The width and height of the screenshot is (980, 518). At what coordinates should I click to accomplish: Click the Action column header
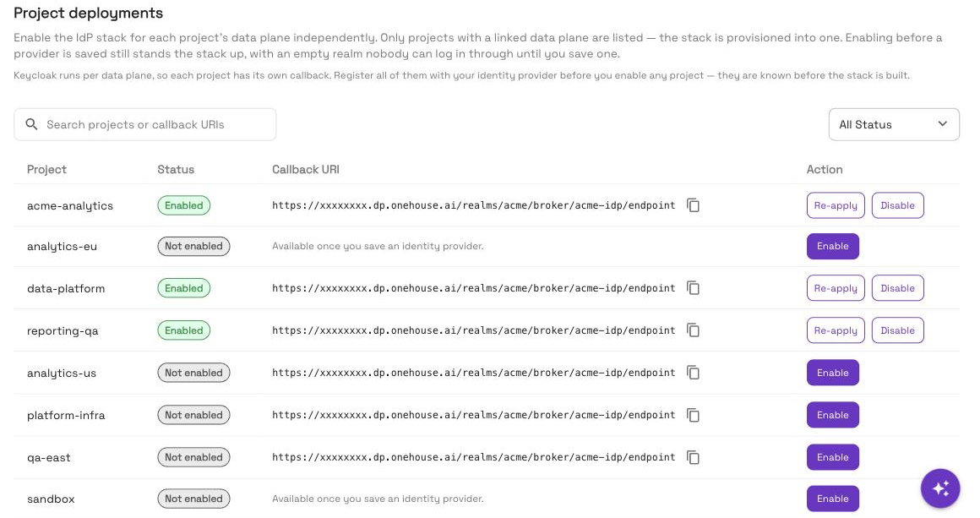[825, 169]
